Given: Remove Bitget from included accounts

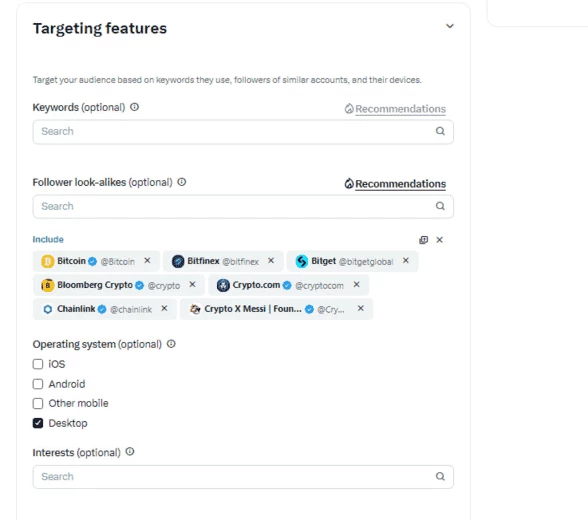Looking at the screenshot, I should 405,261.
